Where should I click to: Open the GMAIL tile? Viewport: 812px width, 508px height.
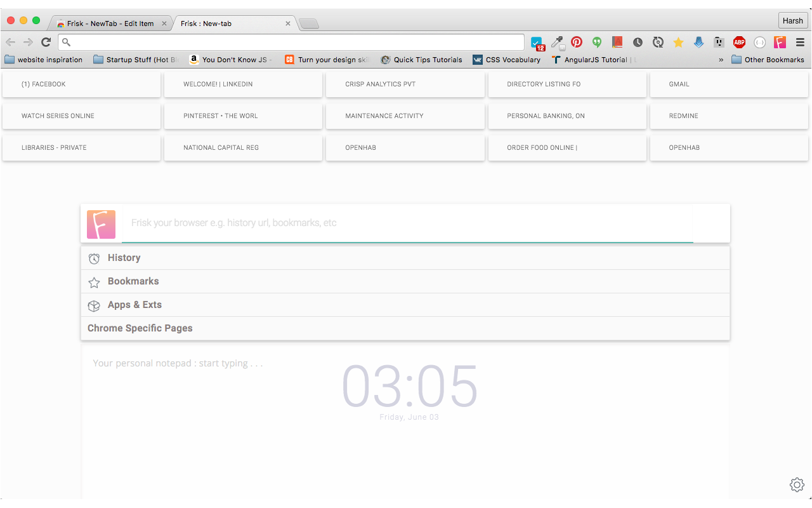pyautogui.click(x=729, y=84)
